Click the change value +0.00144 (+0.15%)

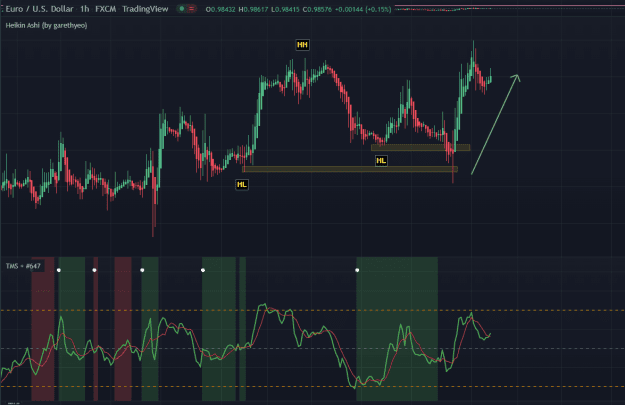coord(363,9)
